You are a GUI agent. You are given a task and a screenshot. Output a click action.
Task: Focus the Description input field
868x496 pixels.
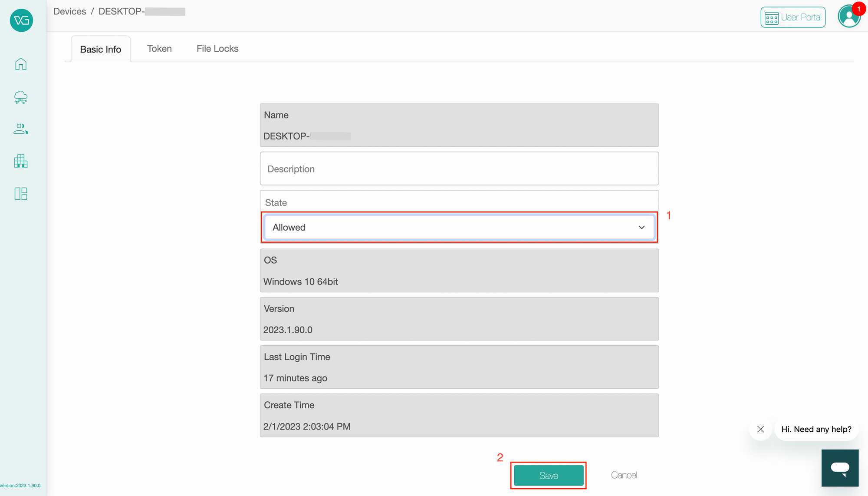pyautogui.click(x=459, y=169)
